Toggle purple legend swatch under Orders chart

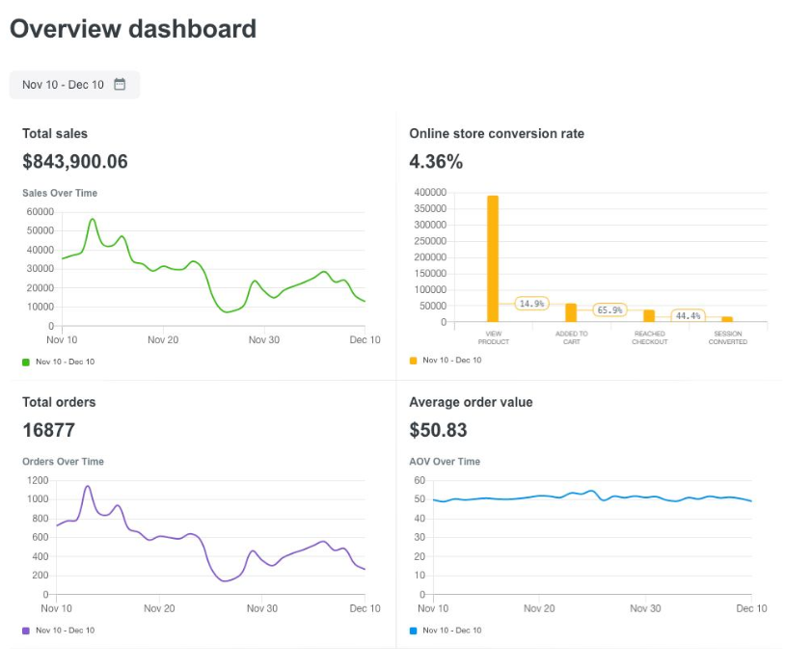click(x=26, y=631)
